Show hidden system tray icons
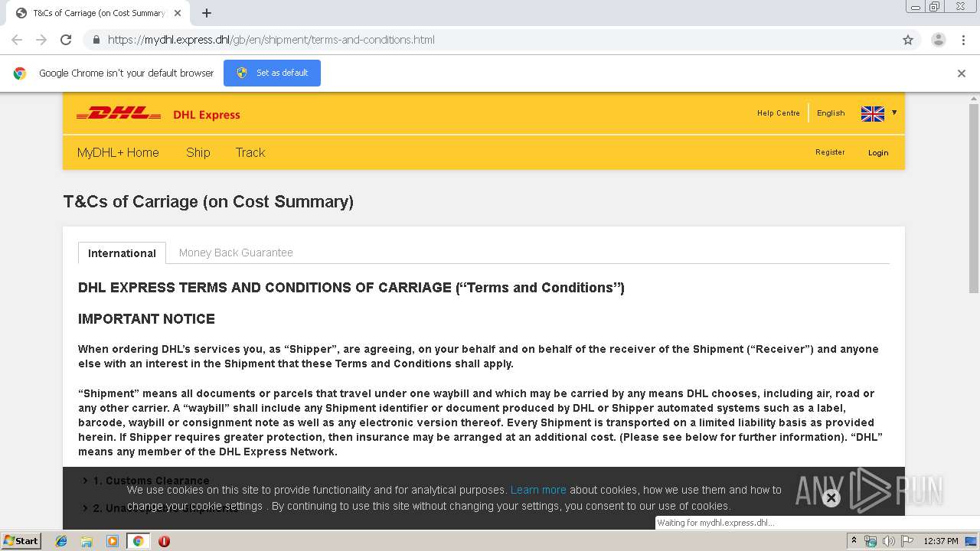The width and height of the screenshot is (980, 551). (854, 541)
